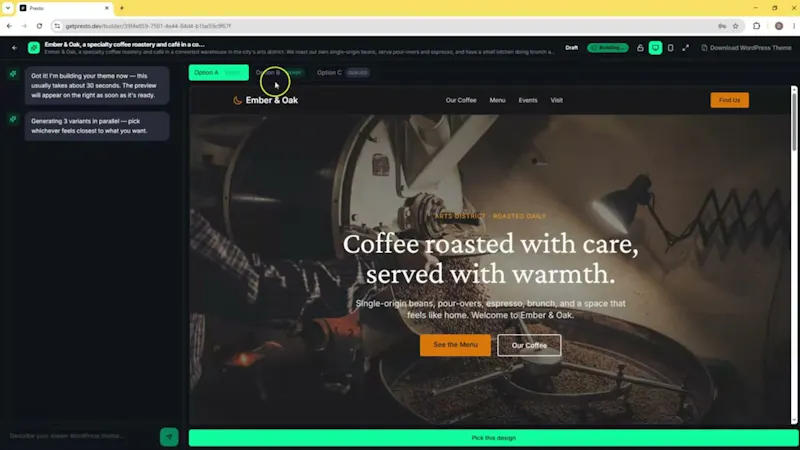Click 'Arts District · Roasted Daily' tagline
800x450 pixels.
click(x=490, y=216)
